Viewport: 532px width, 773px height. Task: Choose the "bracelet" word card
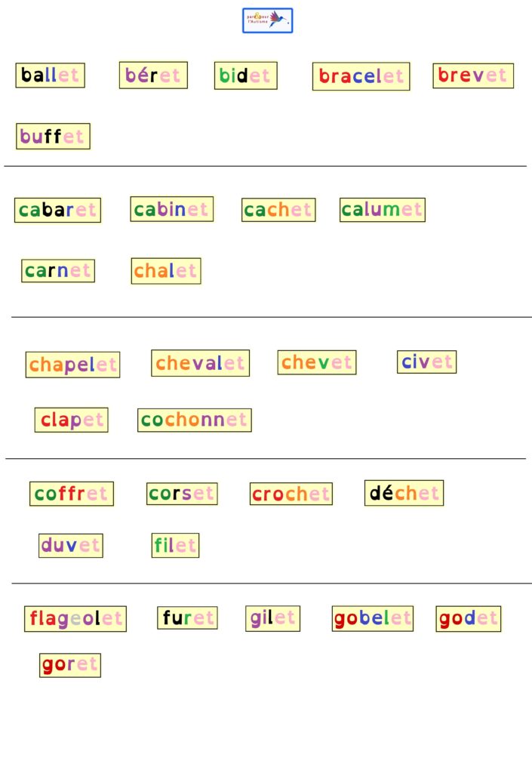(x=361, y=76)
